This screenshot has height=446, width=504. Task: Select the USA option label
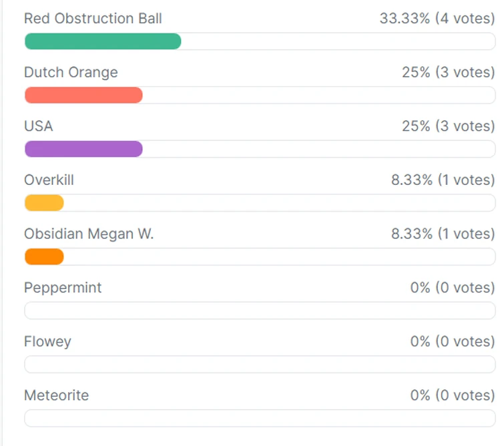[x=39, y=126]
